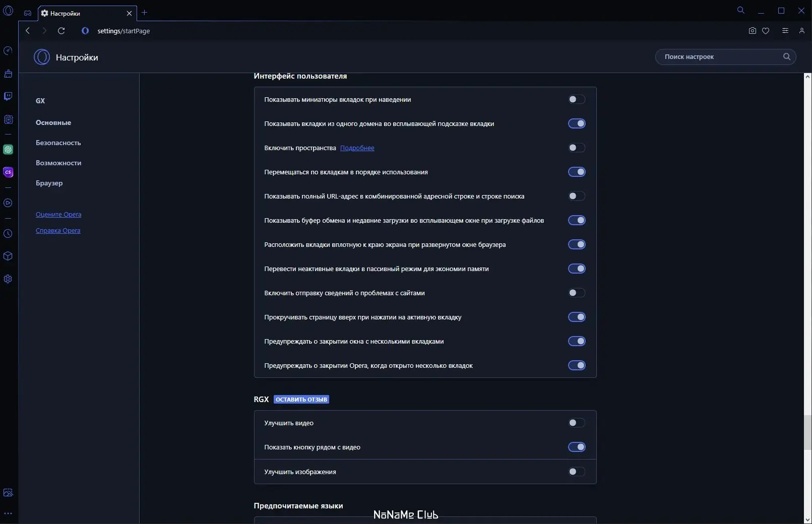Open the easy setup sliders icon
Screen dimensions: 812x524
[x=785, y=31]
